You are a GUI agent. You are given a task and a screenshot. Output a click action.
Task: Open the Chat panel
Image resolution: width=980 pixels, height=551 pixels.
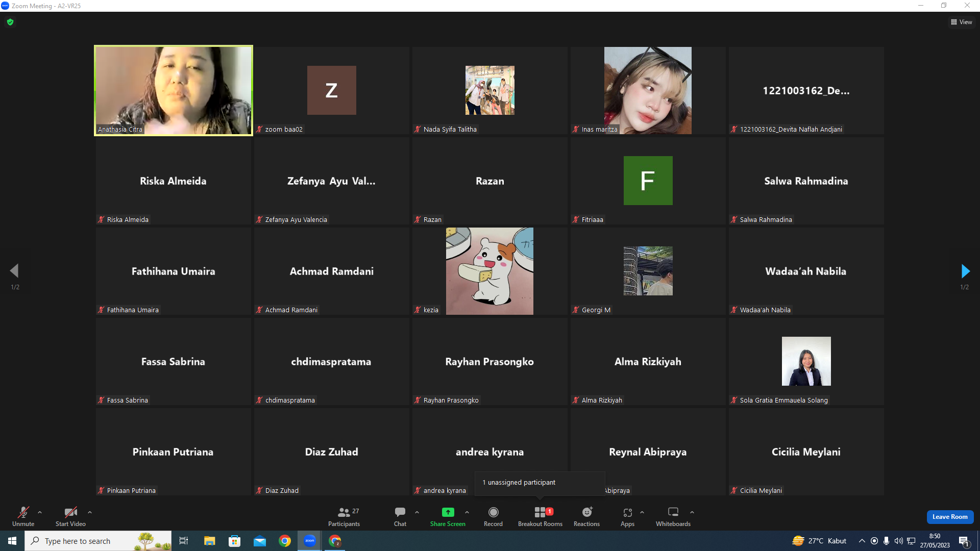pos(400,516)
